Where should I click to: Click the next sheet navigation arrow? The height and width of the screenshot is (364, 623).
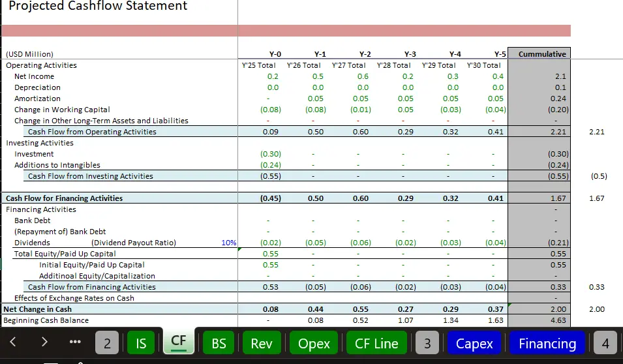(x=44, y=343)
